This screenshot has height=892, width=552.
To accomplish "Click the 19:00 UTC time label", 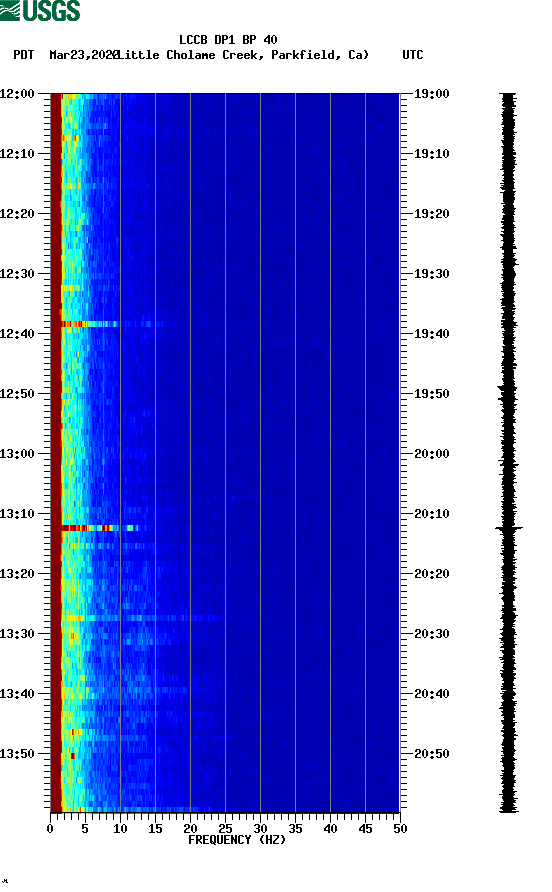I will click(431, 94).
